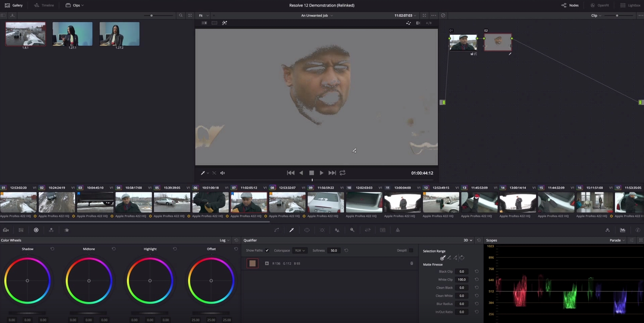The width and height of the screenshot is (644, 323).
Task: Open the Tracker palette
Action: coord(322,230)
